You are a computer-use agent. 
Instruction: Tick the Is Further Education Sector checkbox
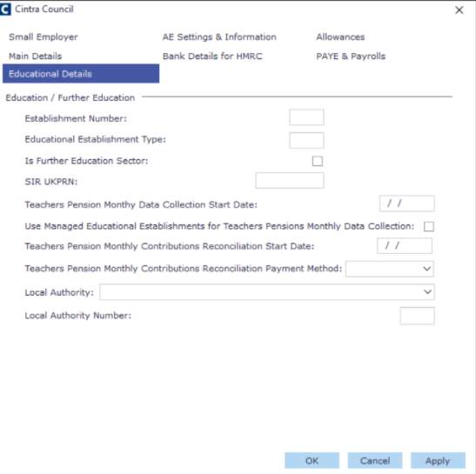318,161
